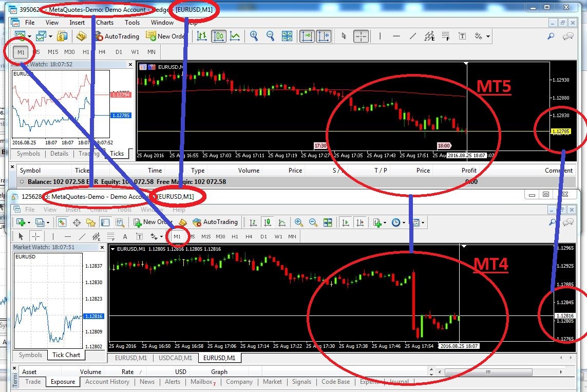
Task: Open search magnifier in MT5 window
Action: [x=551, y=36]
